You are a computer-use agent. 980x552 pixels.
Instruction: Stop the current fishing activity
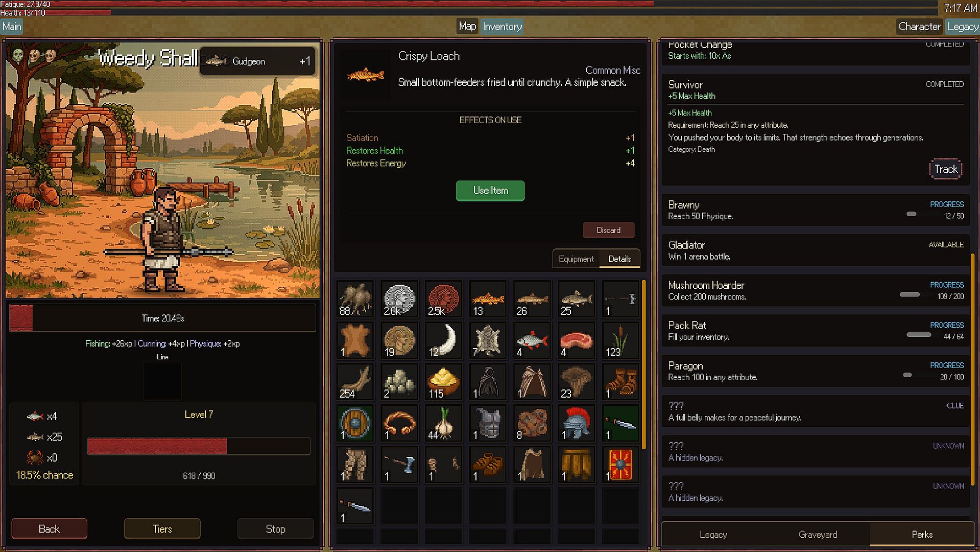[x=275, y=529]
